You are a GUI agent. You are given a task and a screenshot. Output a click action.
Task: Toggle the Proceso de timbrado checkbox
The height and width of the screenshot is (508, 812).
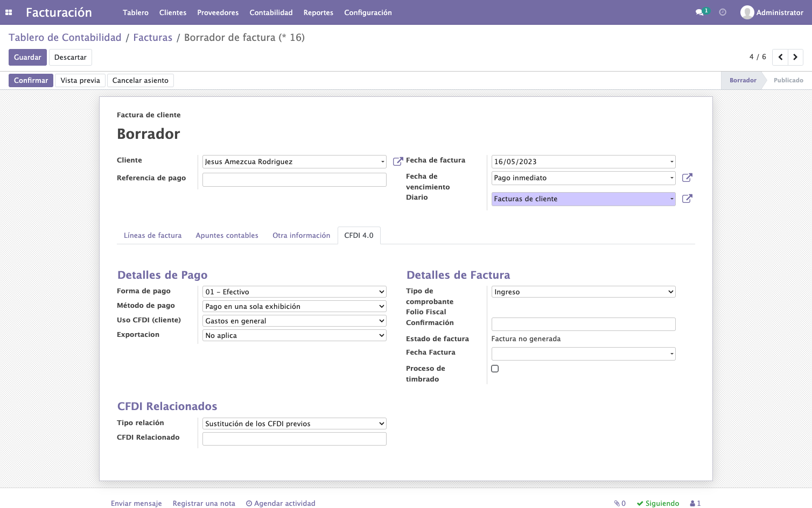point(495,369)
